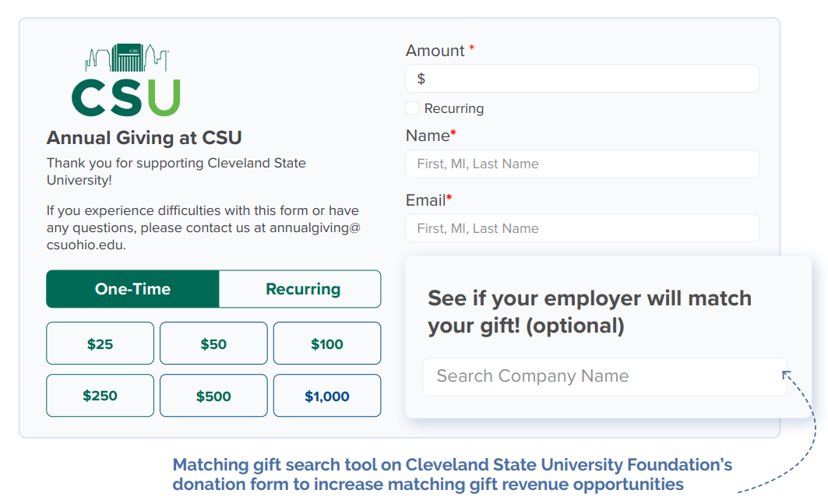The width and height of the screenshot is (828, 504).
Task: Expand the employer matching search suggestions
Action: pyautogui.click(x=604, y=376)
